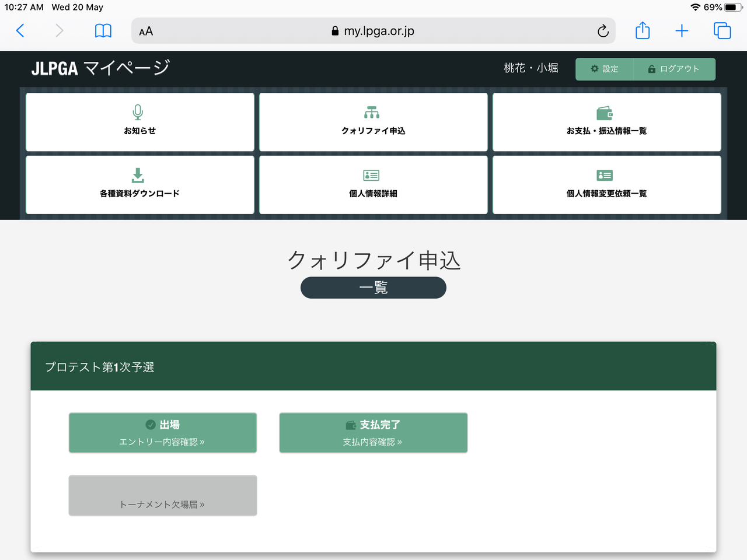This screenshot has width=747, height=560.
Task: Select the my.lpga.or.jp address field
Action: pyautogui.click(x=373, y=31)
